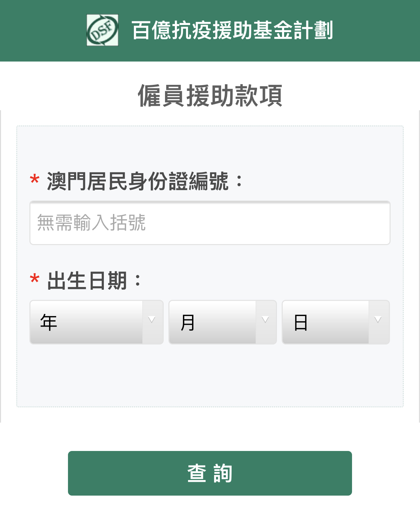Viewport: 420px width, 524px height.
Task: Click the red asterisk beside 出生日期
Action: (34, 280)
